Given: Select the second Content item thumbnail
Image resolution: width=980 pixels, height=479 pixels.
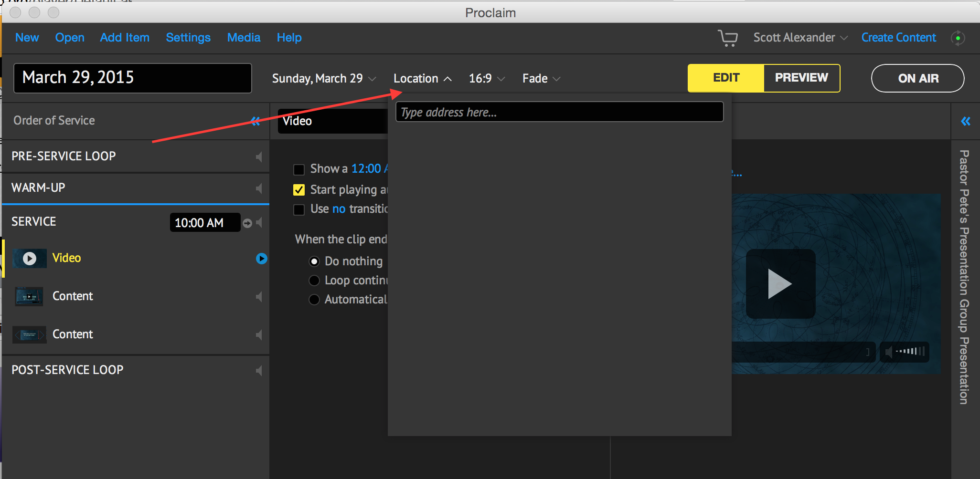Looking at the screenshot, I should pos(29,334).
